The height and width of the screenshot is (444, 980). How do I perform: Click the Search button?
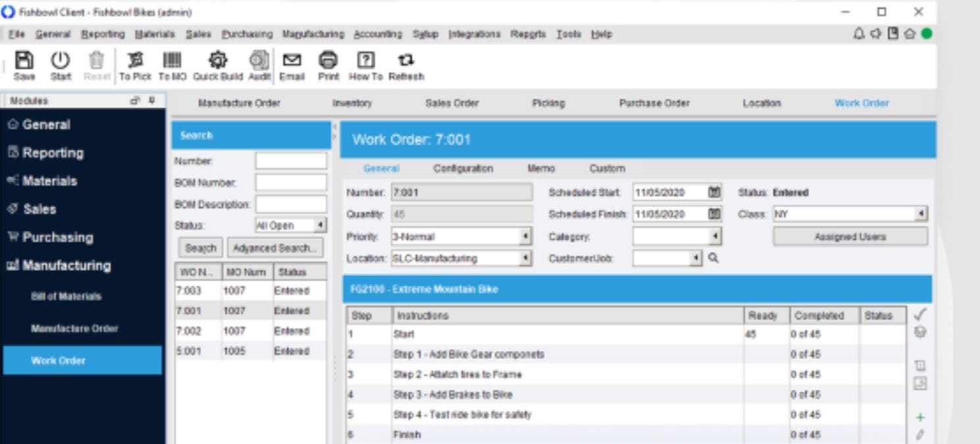point(201,248)
